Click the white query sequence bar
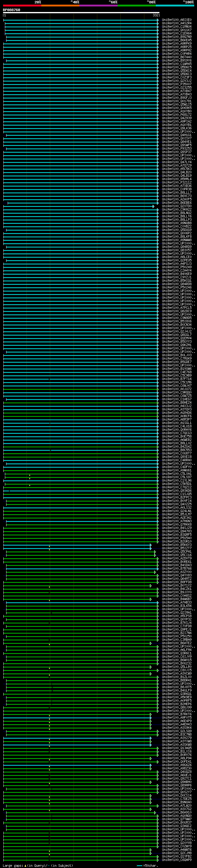The image size is (197, 868). 81,13
